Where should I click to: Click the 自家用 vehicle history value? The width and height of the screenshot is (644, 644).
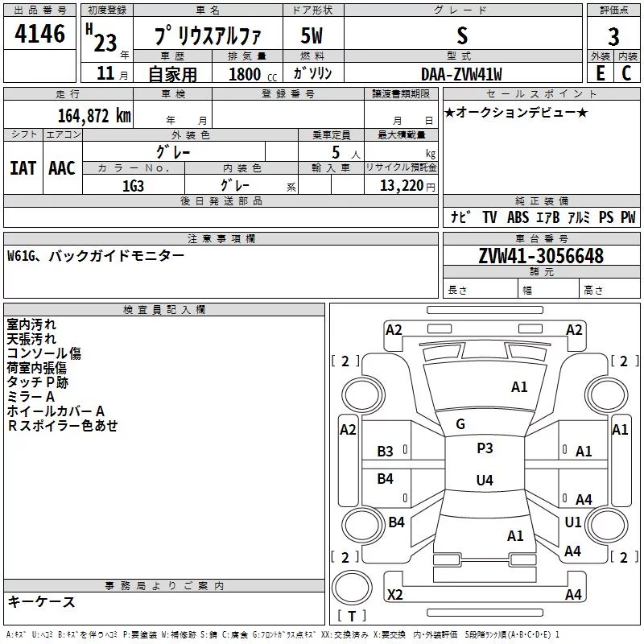point(172,74)
